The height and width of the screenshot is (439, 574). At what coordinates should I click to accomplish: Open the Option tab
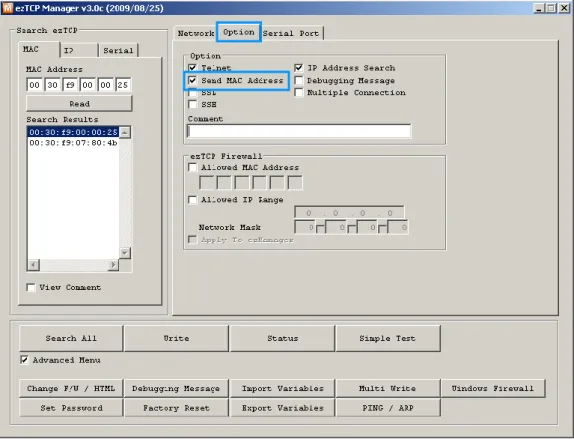pyautogui.click(x=239, y=32)
